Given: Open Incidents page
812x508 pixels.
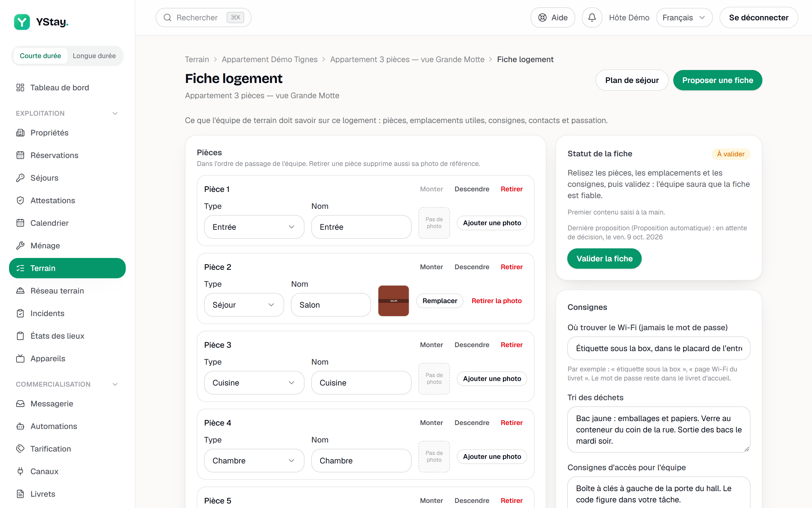Looking at the screenshot, I should tap(67, 314).
